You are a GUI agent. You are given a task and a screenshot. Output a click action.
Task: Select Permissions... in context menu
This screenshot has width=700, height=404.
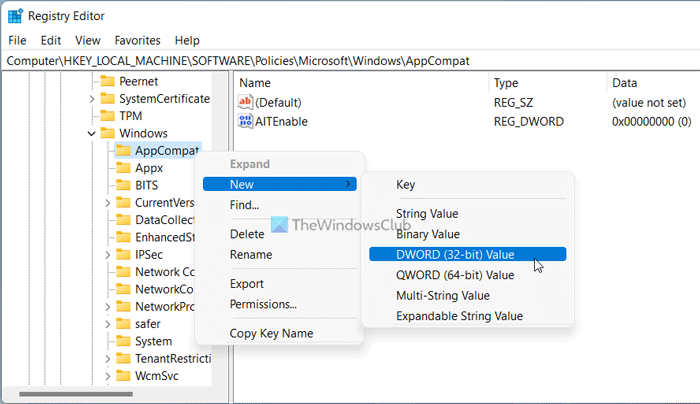[x=263, y=304]
